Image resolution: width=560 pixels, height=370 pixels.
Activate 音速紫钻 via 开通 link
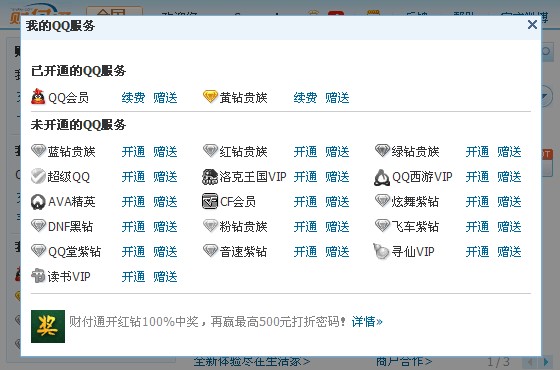(x=305, y=252)
